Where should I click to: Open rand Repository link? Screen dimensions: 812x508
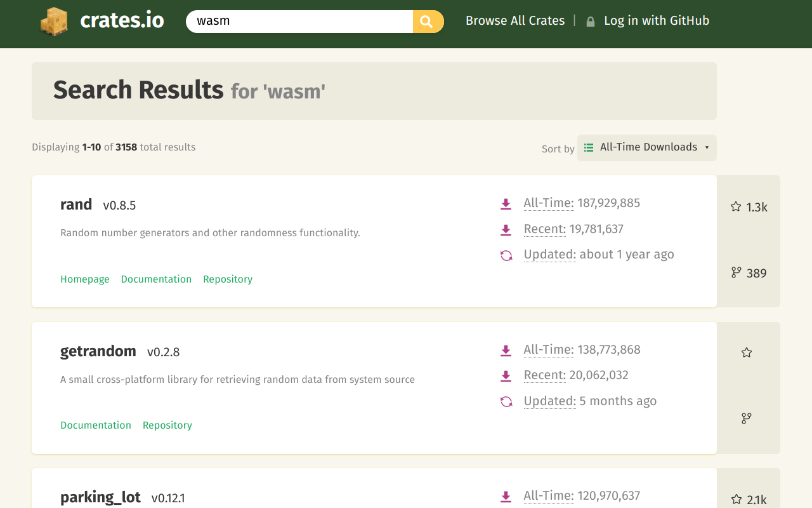pyautogui.click(x=228, y=279)
